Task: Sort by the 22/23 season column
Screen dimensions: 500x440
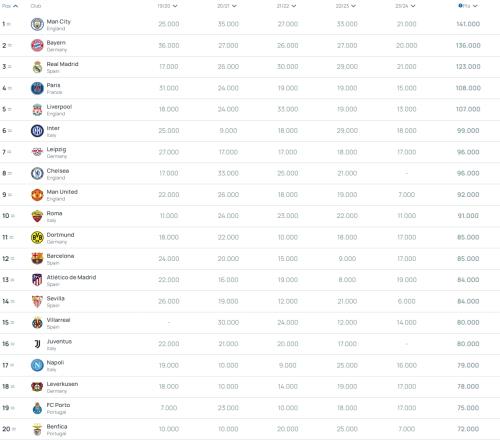Action: [346, 6]
